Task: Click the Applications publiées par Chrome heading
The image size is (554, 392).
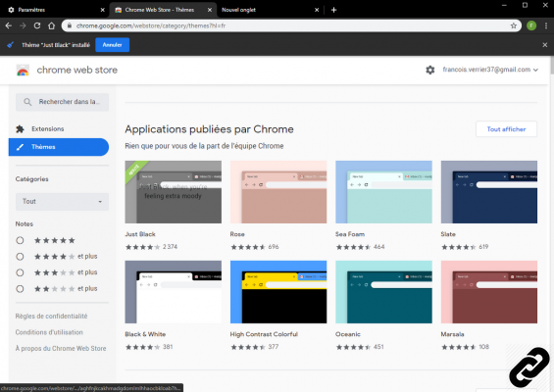Action: pyautogui.click(x=209, y=129)
